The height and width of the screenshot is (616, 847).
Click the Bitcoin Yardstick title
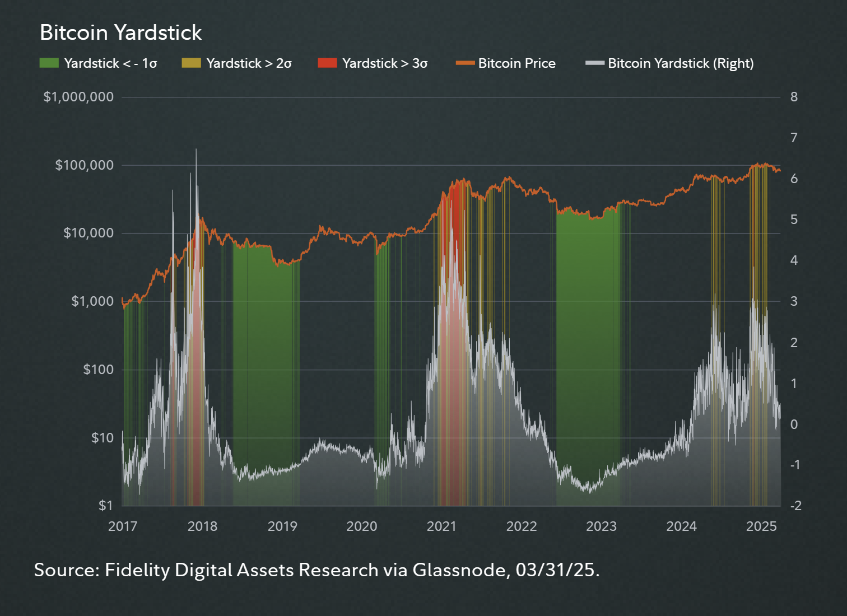click(120, 32)
